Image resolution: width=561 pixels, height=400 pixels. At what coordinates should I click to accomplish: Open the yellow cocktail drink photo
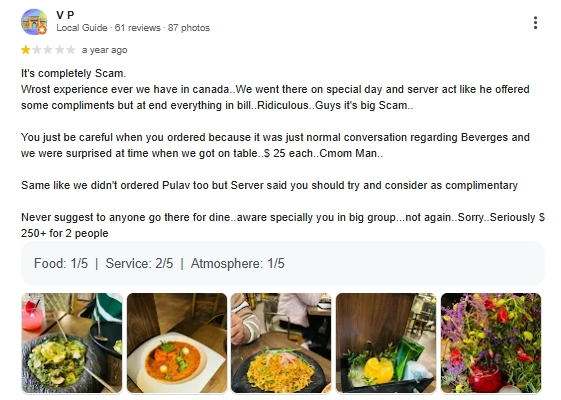[x=386, y=343]
